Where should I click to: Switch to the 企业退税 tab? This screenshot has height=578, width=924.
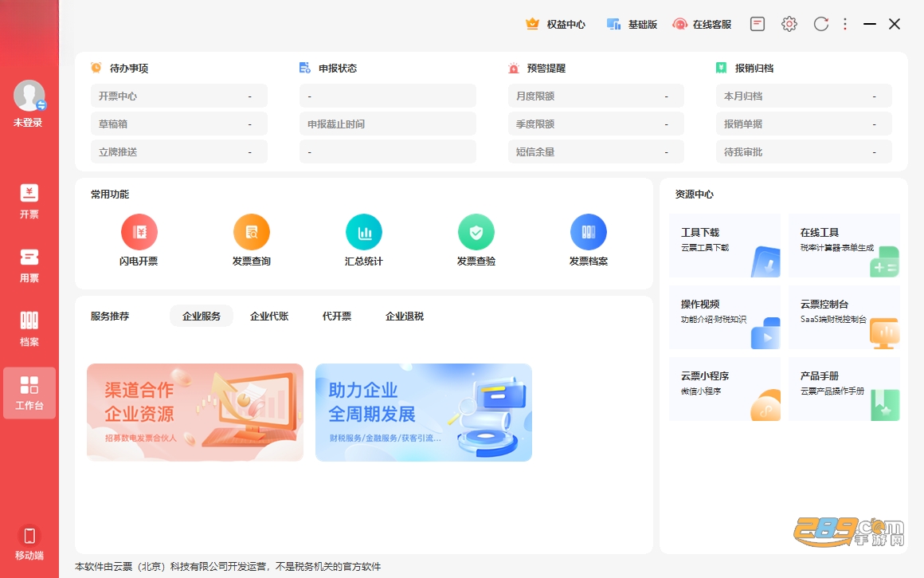[x=405, y=317]
